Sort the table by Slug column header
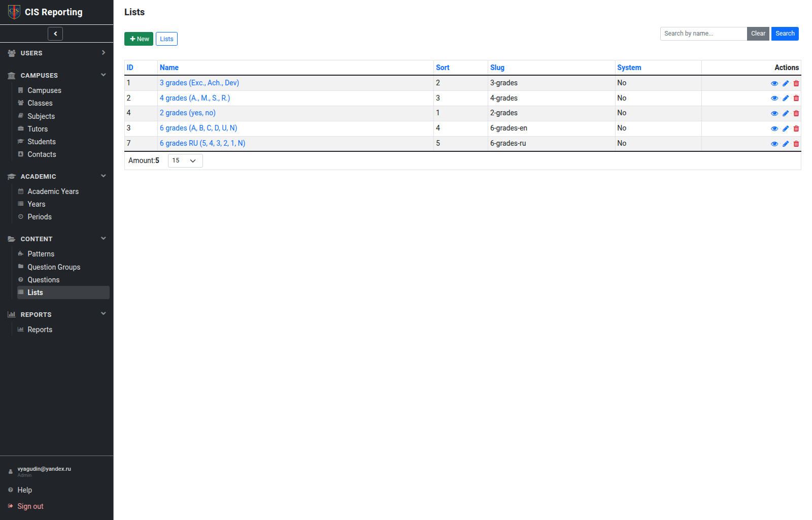Image resolution: width=812 pixels, height=520 pixels. pyautogui.click(x=497, y=68)
